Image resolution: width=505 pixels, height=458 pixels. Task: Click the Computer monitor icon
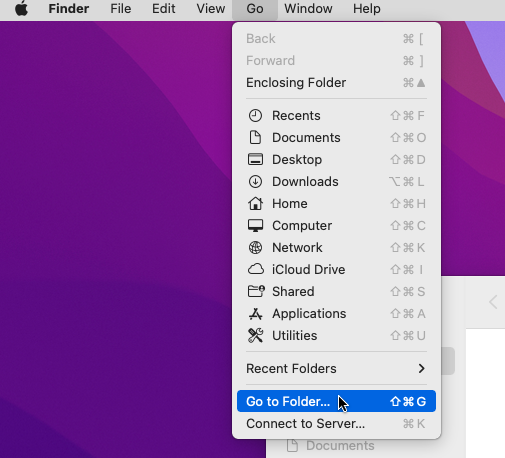pyautogui.click(x=255, y=226)
